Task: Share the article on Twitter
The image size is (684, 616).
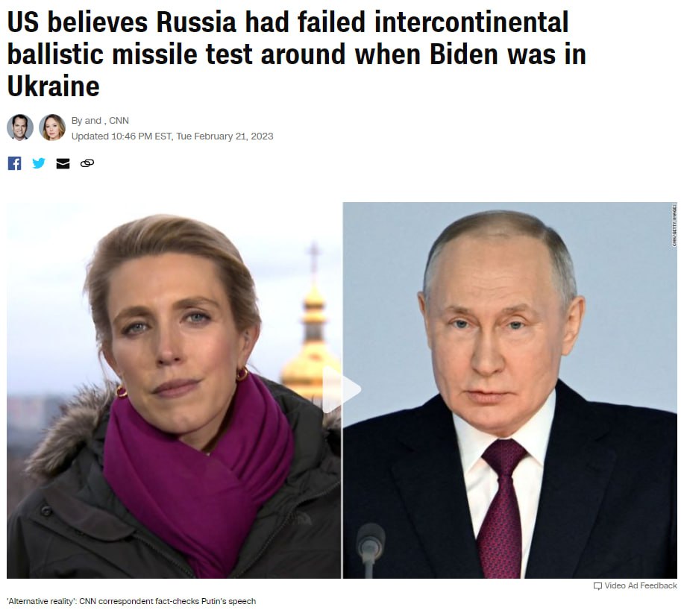Action: point(39,163)
